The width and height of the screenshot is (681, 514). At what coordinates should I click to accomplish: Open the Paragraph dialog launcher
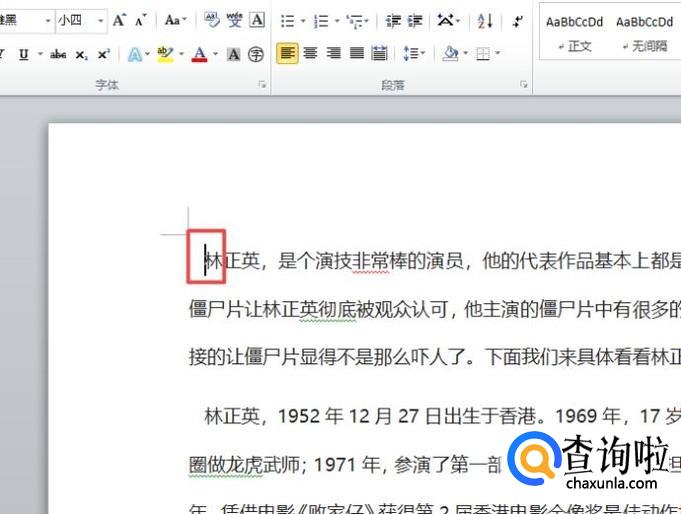[524, 84]
